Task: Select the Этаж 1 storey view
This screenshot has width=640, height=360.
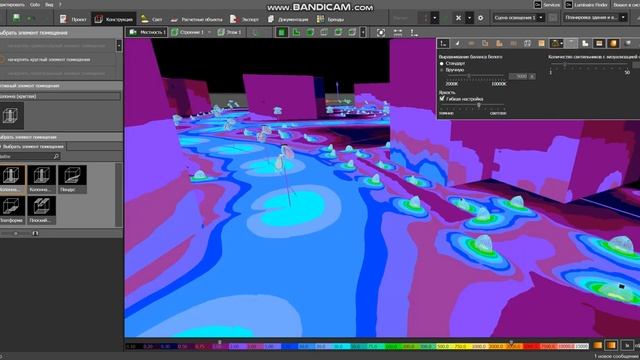Action: [230, 32]
